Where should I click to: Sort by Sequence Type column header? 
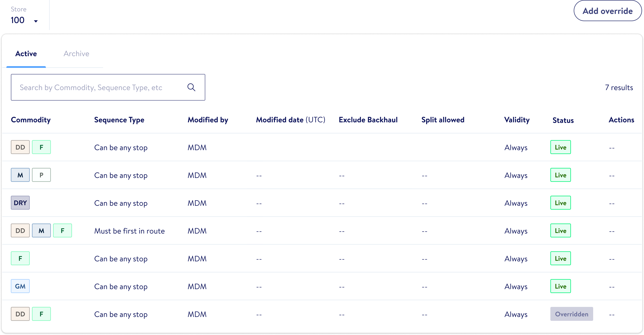pos(119,120)
